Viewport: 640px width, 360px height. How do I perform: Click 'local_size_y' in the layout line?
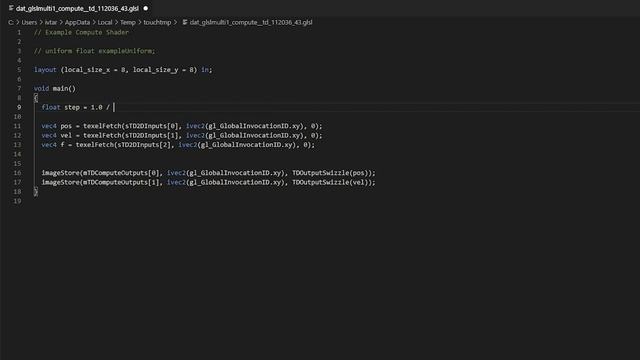point(156,70)
